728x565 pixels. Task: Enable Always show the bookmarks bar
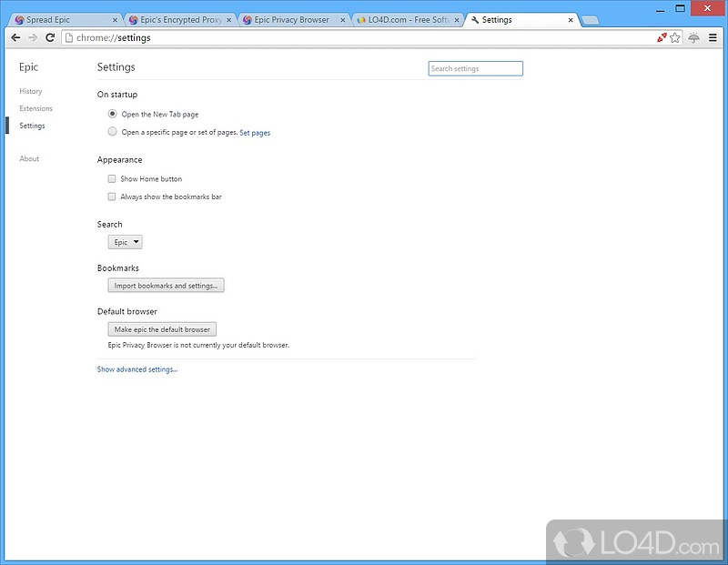(x=111, y=197)
